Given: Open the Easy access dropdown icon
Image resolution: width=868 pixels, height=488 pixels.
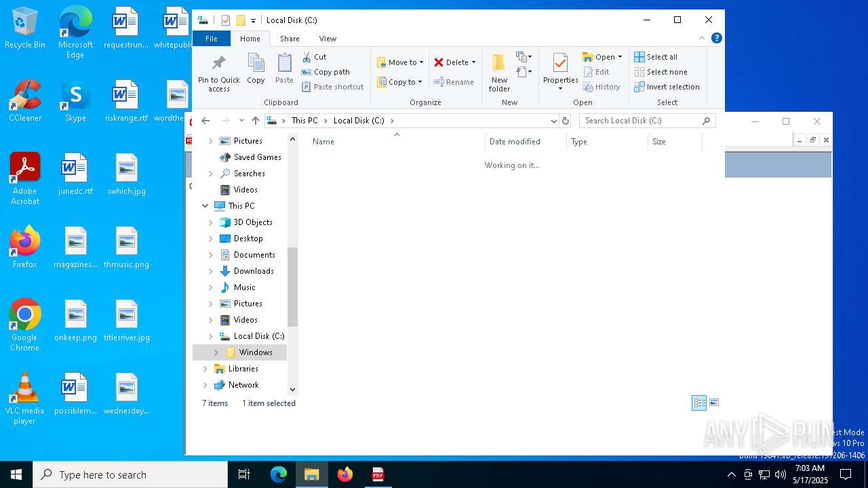Looking at the screenshot, I should [x=524, y=72].
